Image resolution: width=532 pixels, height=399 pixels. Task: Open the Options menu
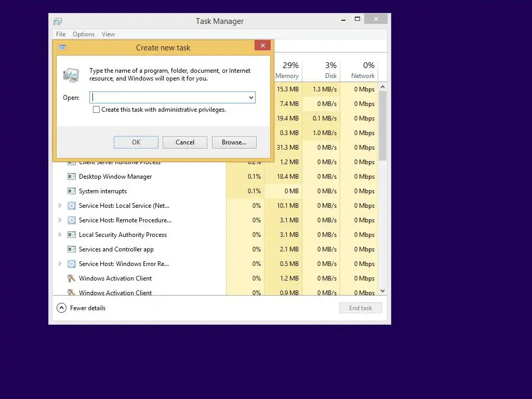[x=84, y=34]
